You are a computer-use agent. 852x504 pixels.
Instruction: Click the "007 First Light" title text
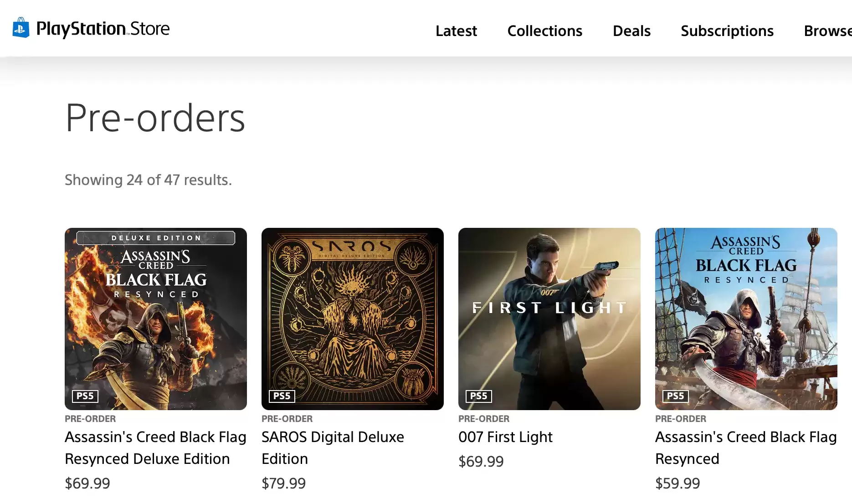click(x=505, y=437)
